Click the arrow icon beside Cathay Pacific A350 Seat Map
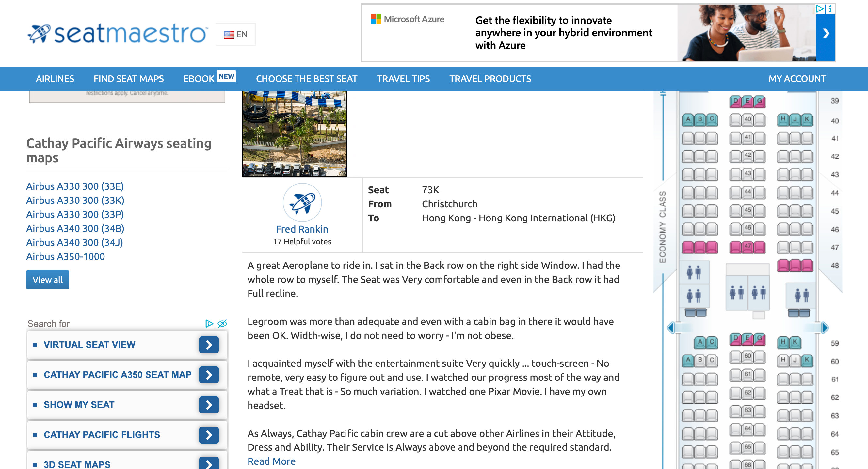 (209, 375)
